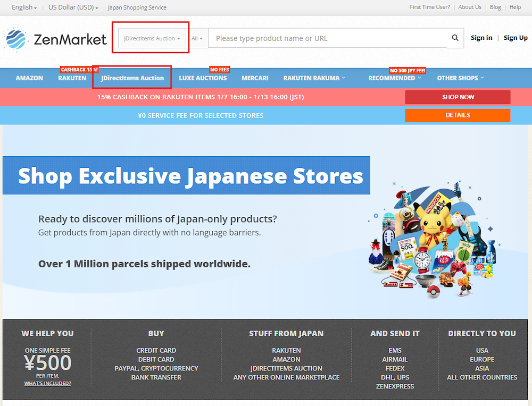Click ¥0 service fee for selected stores text
Viewport: 532px width, 406px height.
[201, 115]
